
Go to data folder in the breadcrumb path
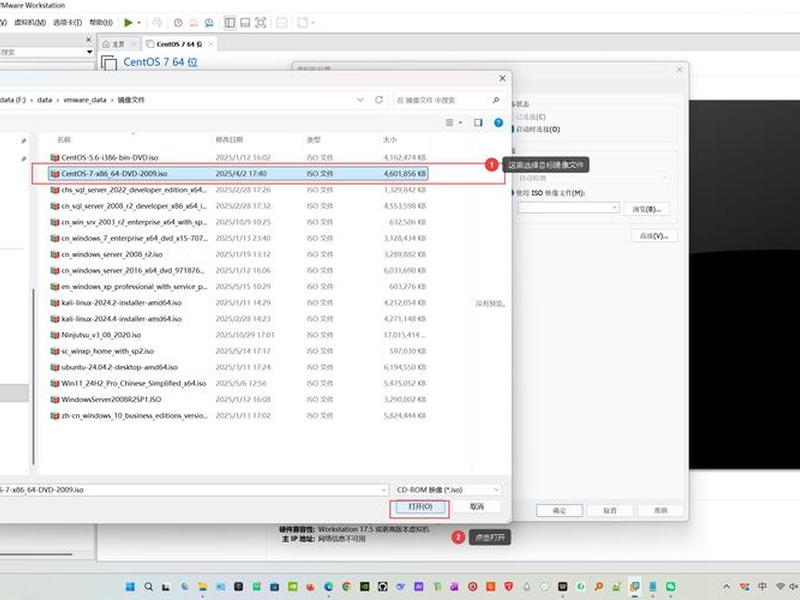(44, 100)
